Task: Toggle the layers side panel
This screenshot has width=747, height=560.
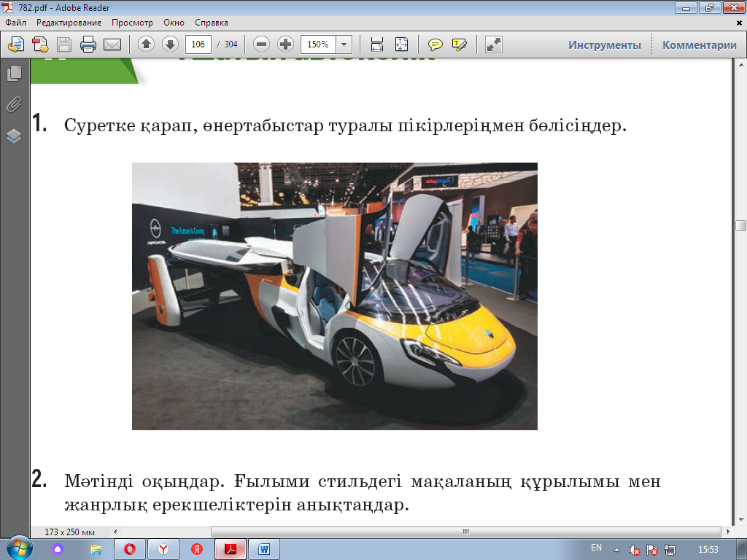Action: [x=14, y=136]
